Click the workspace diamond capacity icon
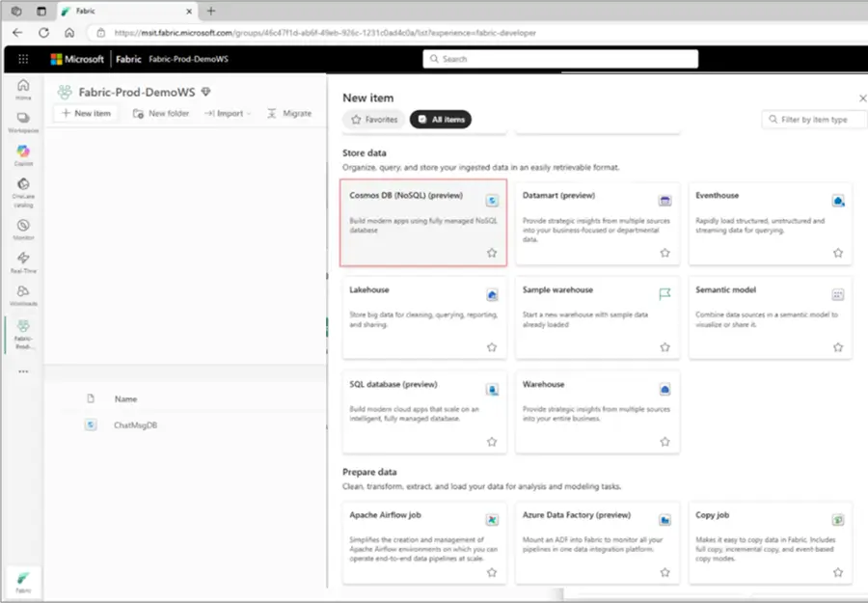Image resolution: width=868 pixels, height=603 pixels. click(x=206, y=92)
